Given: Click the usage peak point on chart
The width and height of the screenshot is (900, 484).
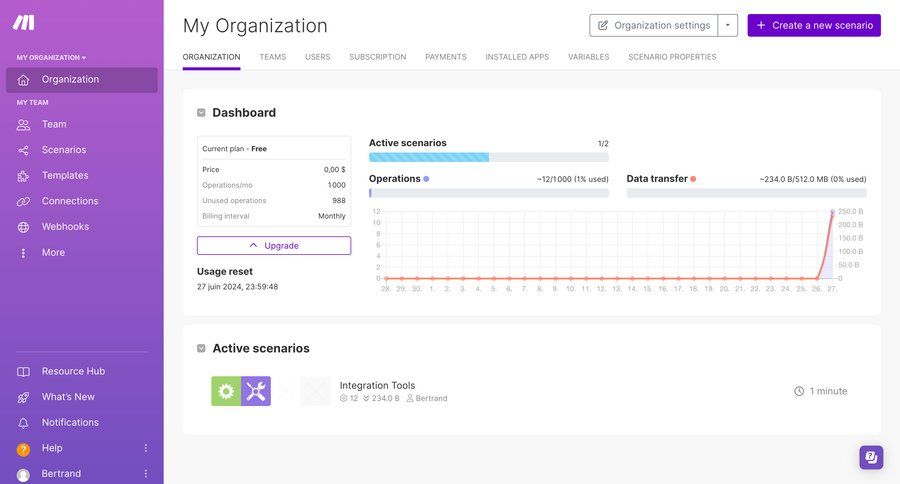Looking at the screenshot, I should pyautogui.click(x=832, y=212).
